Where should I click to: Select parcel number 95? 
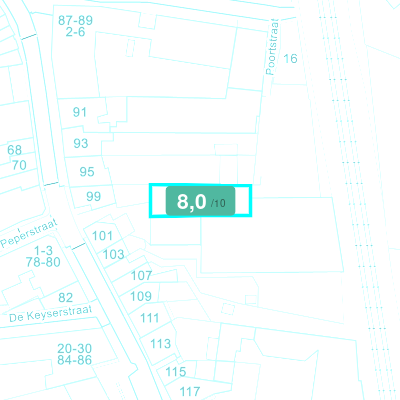click(87, 172)
